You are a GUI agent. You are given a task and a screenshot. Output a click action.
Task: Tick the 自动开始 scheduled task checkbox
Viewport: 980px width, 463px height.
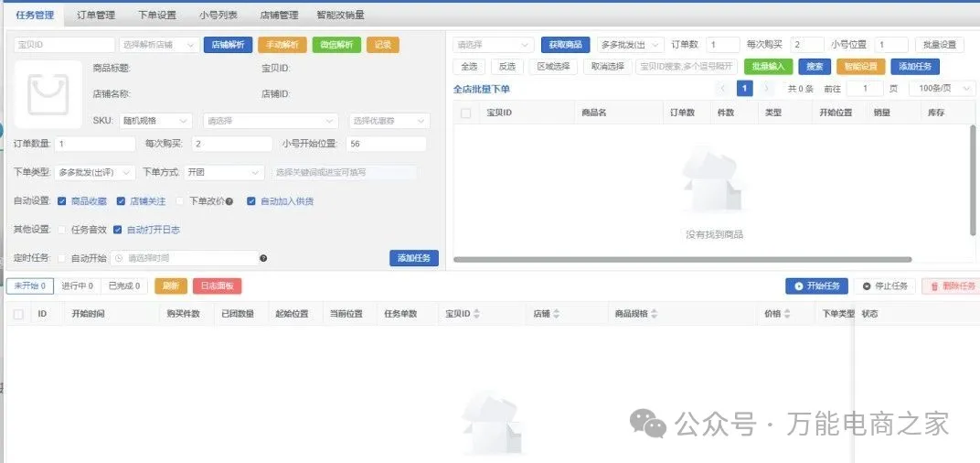(x=62, y=258)
